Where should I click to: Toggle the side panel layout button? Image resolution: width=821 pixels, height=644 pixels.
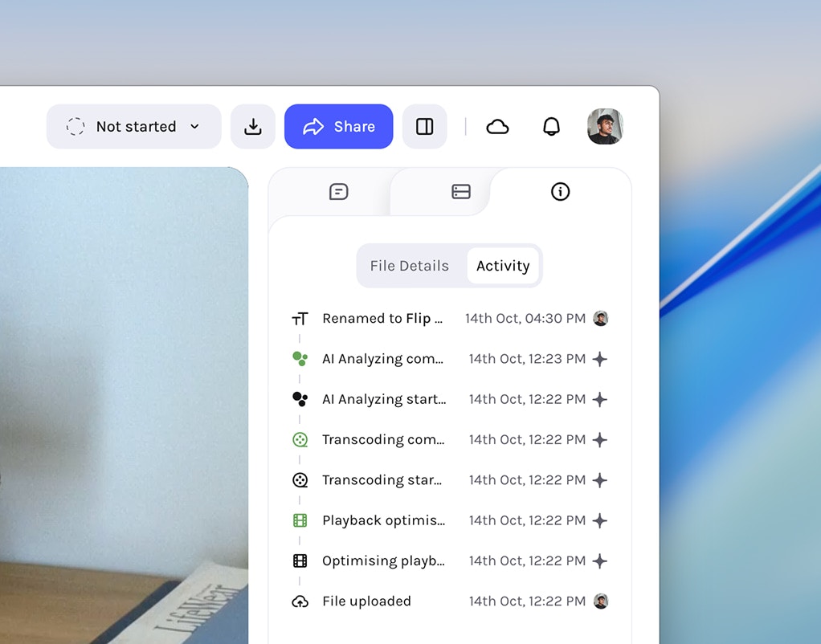point(425,126)
